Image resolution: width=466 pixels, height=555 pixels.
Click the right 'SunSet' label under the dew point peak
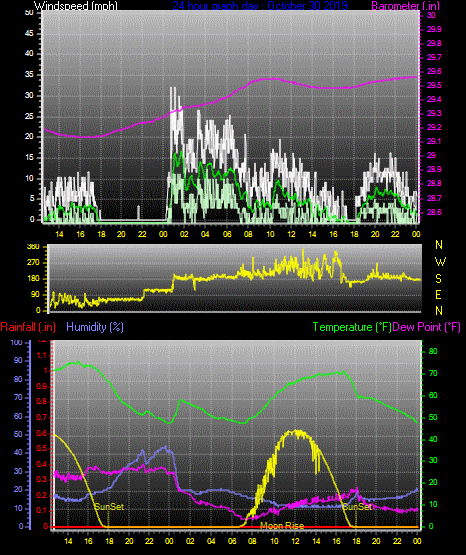pos(357,507)
